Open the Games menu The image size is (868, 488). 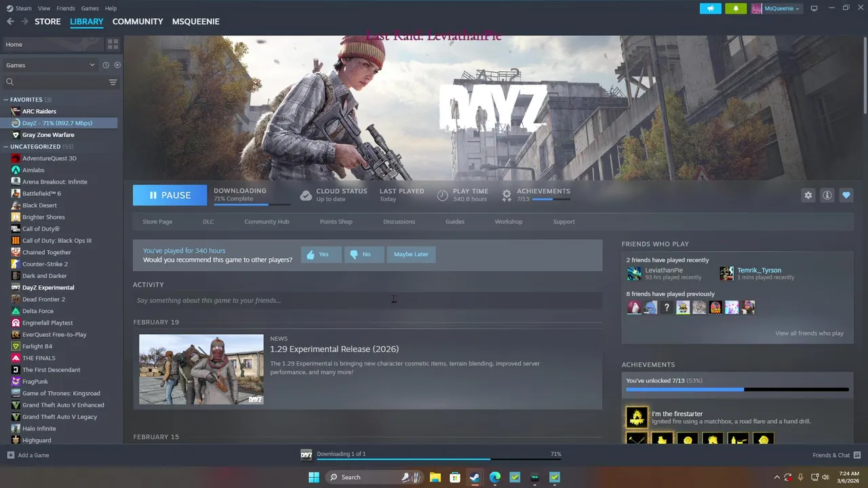(90, 8)
